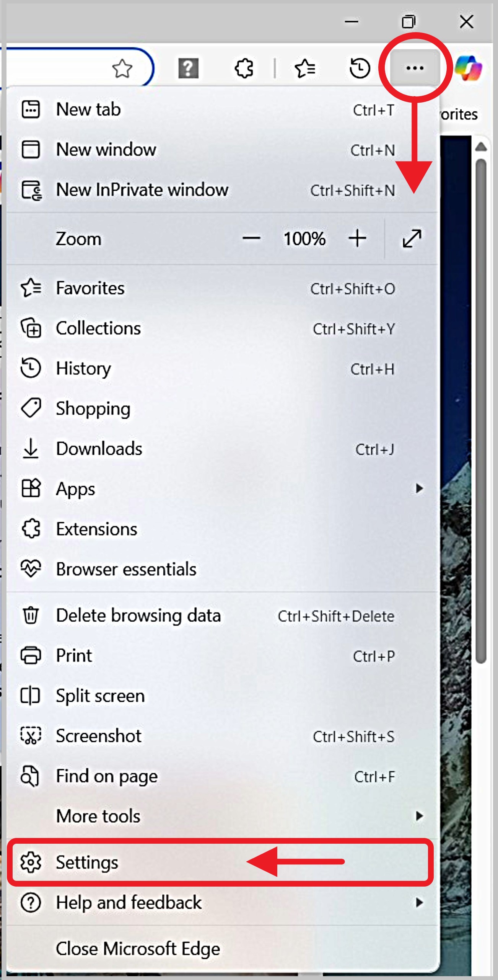Select Split screen option
This screenshot has height=980, width=498.
100,696
